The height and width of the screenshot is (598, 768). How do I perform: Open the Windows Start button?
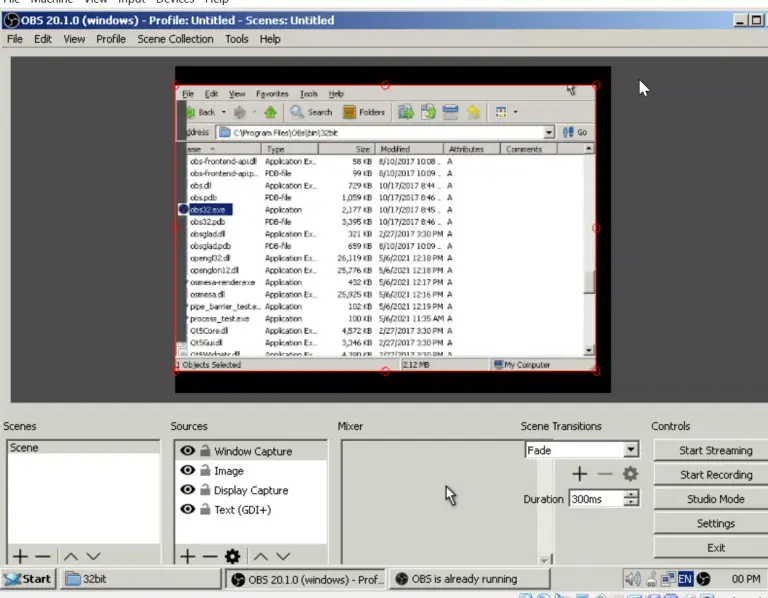[x=29, y=579]
